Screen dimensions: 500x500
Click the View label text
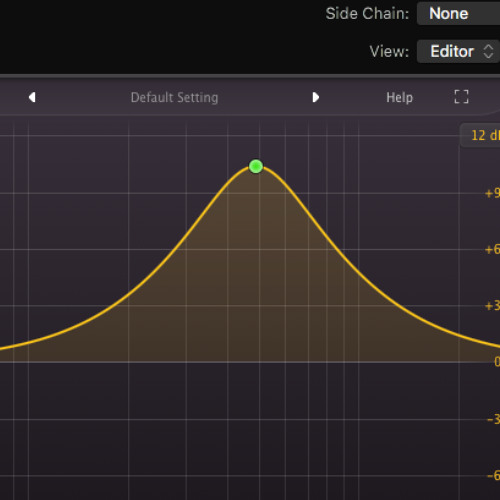click(389, 51)
